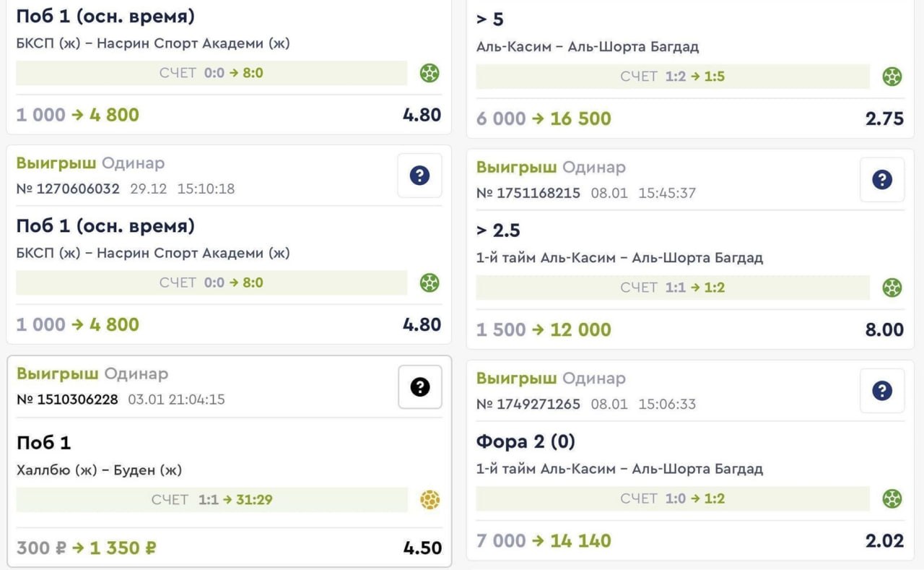
Task: Click soccer ball icon in the 15:10:18 bet
Action: [430, 282]
